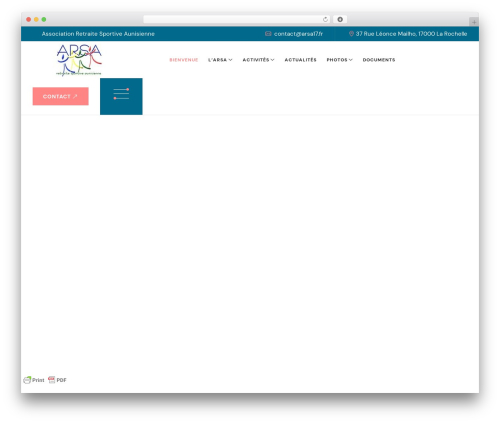The image size is (500, 423).
Task: Go to Actualités page
Action: pos(301,60)
